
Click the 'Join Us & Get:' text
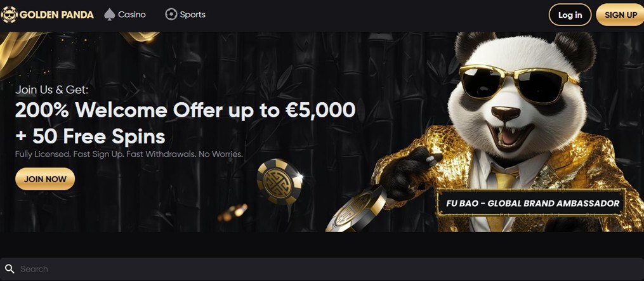coord(52,89)
